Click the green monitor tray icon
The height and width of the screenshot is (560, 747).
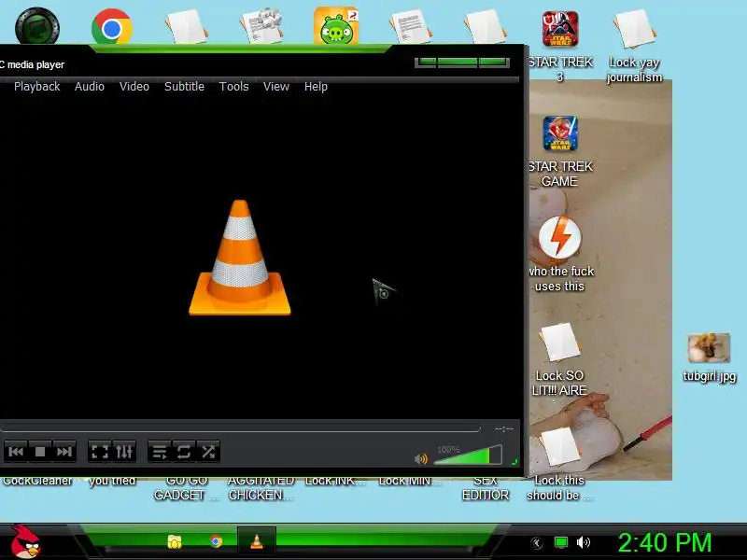pyautogui.click(x=561, y=542)
